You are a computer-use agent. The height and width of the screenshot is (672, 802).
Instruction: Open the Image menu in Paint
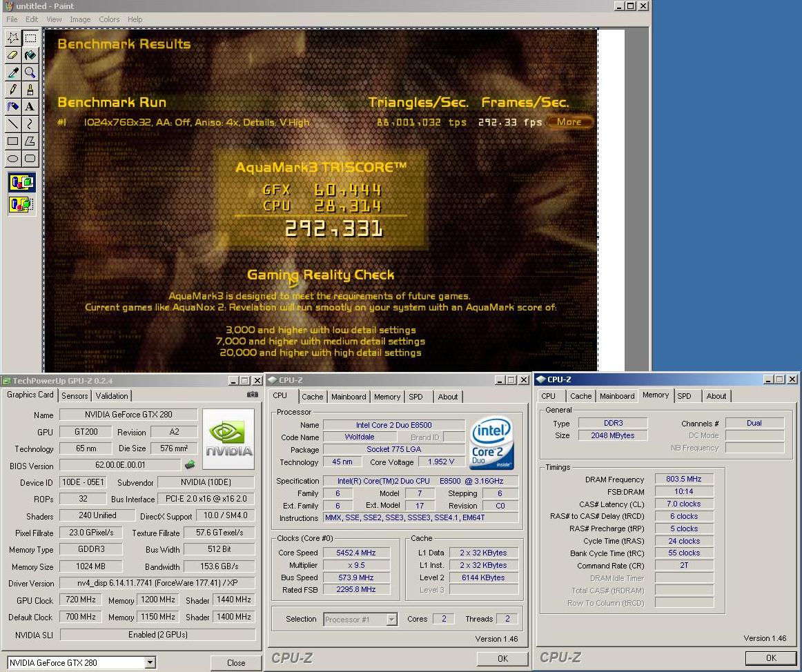click(x=80, y=19)
